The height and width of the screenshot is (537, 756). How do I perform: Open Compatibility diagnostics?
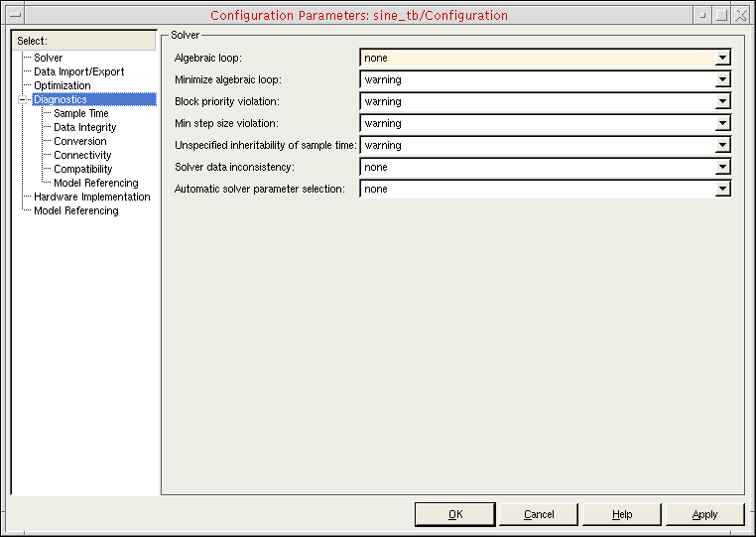(82, 169)
